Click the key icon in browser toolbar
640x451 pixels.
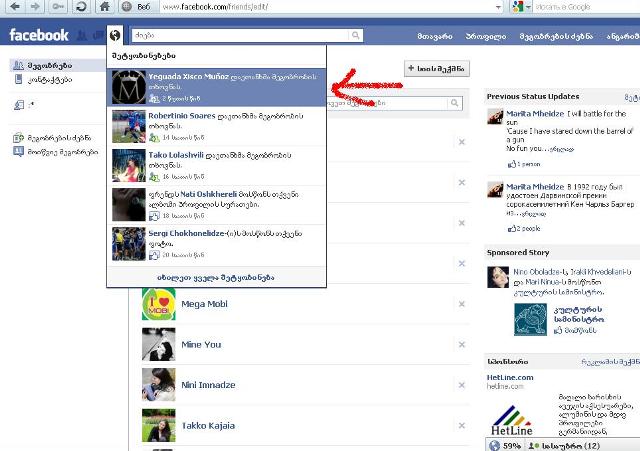coord(58,7)
